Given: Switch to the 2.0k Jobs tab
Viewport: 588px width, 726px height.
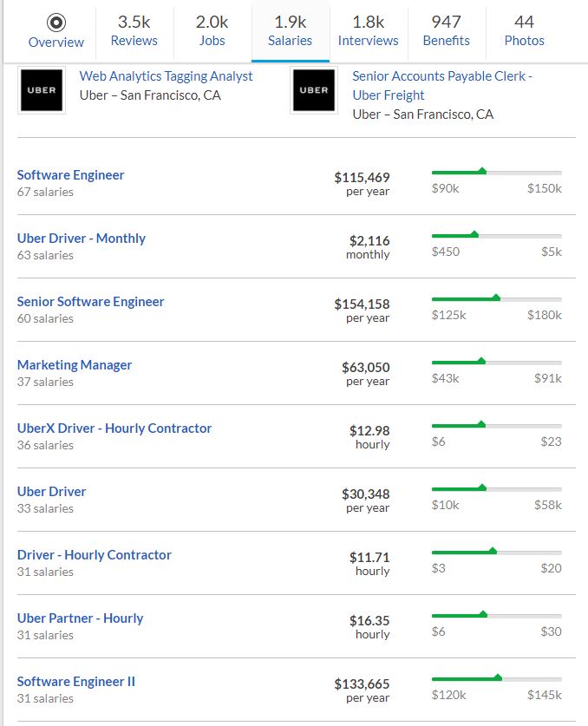Looking at the screenshot, I should click(x=212, y=31).
